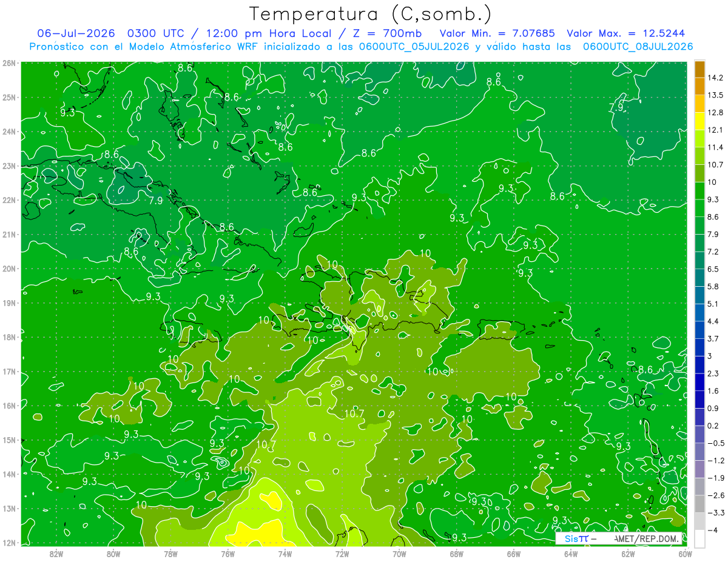Click the "13.5" label on the color scale
The height and width of the screenshot is (562, 728).
coord(715,95)
